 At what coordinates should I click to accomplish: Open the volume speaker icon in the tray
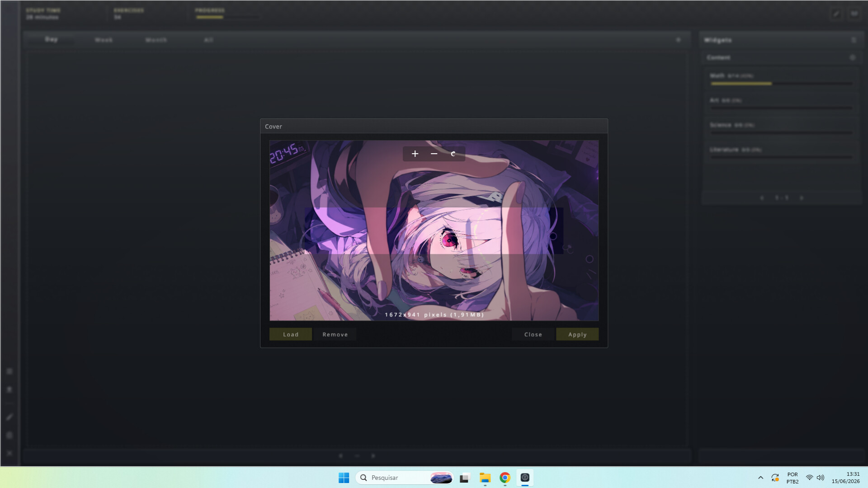point(821,478)
